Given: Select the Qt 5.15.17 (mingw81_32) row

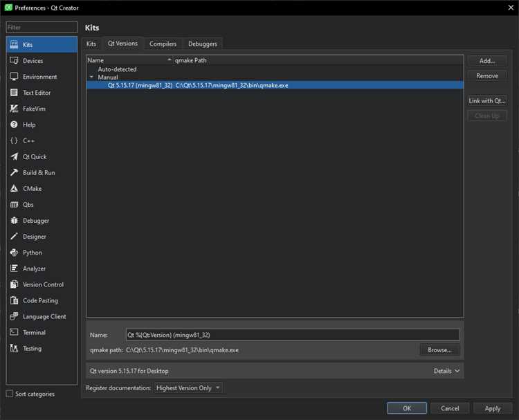Looking at the screenshot, I should tap(275, 85).
